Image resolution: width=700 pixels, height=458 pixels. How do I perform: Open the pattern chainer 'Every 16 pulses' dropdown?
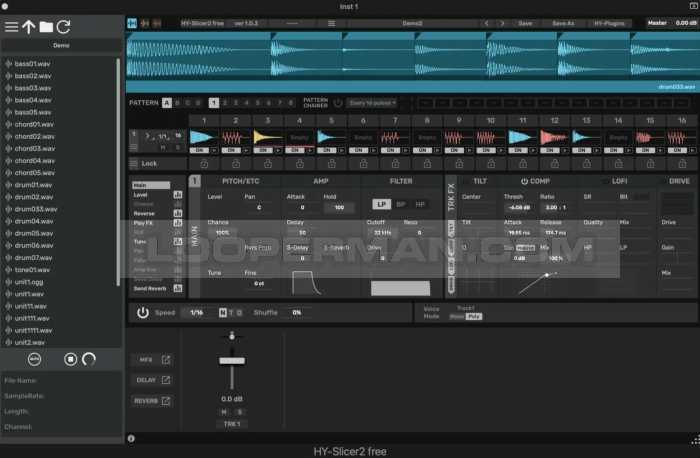tap(372, 102)
